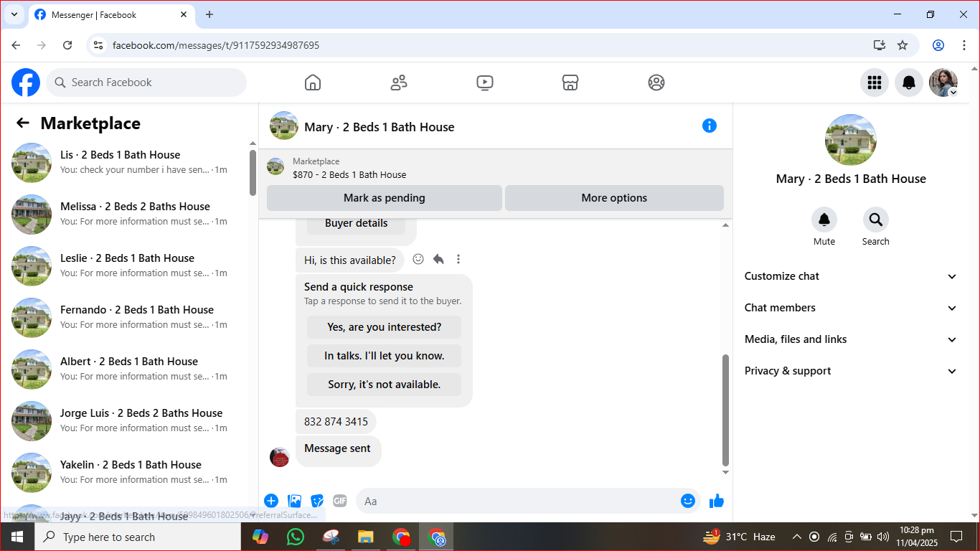Click the '832 874 3415' message
This screenshot has height=551, width=980.
[336, 421]
